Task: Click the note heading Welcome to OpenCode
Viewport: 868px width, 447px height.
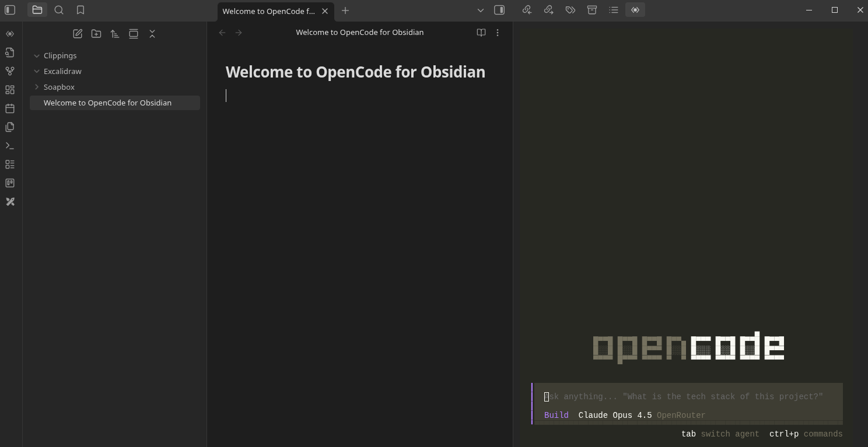Action: coord(355,72)
